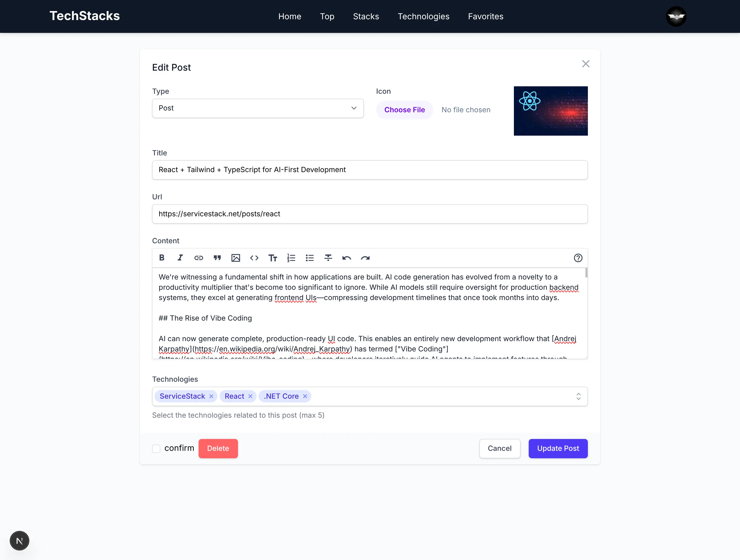Go to Favorites in navigation bar
This screenshot has height=560, width=740.
point(485,16)
